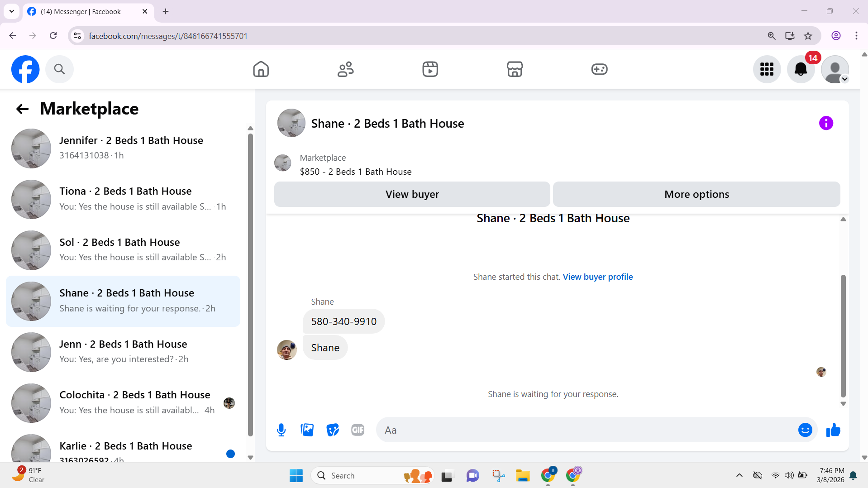Show hidden system tray icons

pyautogui.click(x=739, y=475)
